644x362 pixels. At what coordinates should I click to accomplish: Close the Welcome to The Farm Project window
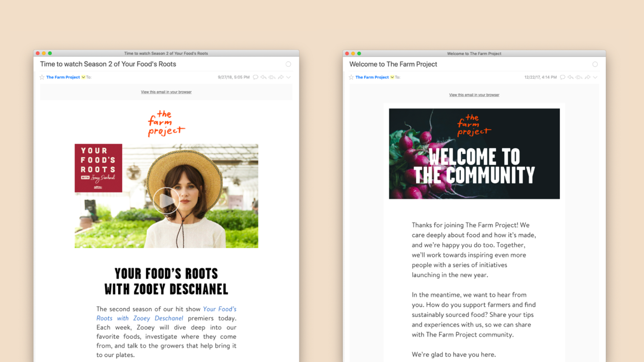[x=347, y=54]
